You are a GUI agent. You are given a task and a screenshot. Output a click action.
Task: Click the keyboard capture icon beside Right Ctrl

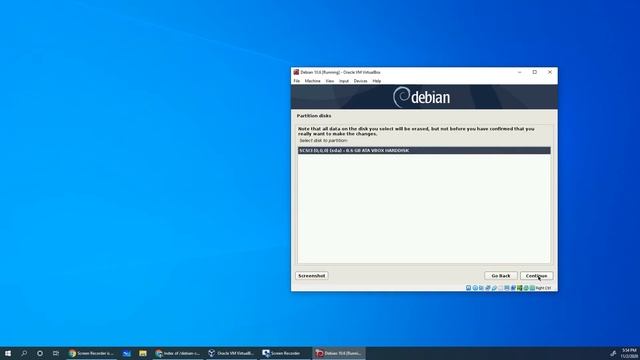532,288
